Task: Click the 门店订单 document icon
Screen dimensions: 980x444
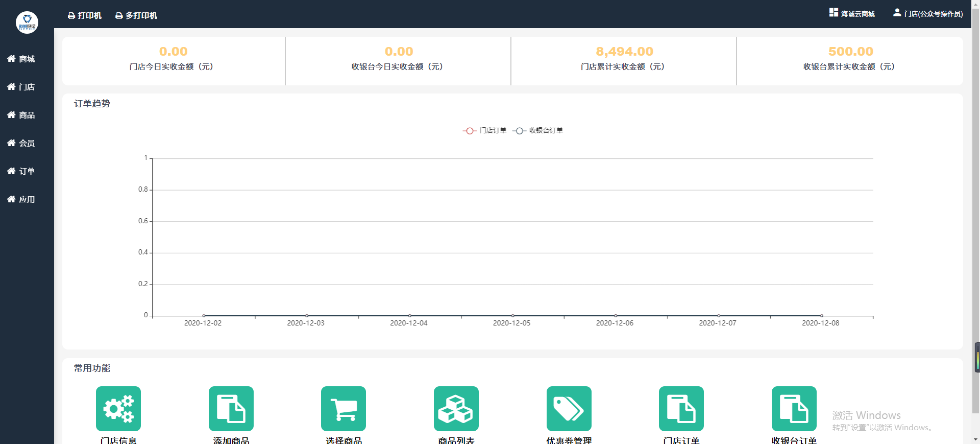Action: 681,409
